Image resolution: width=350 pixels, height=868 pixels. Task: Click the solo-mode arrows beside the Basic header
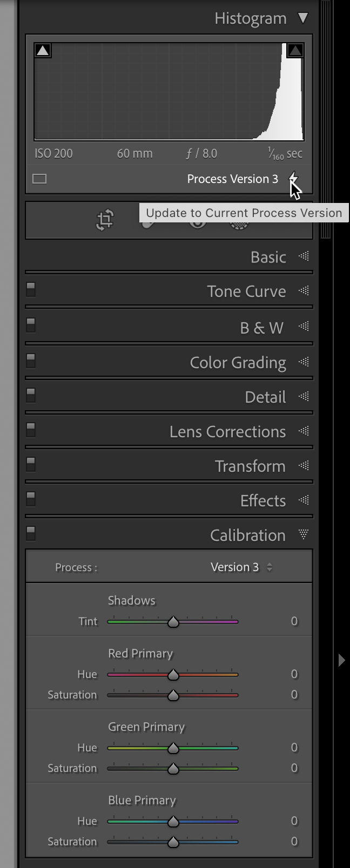pyautogui.click(x=304, y=257)
